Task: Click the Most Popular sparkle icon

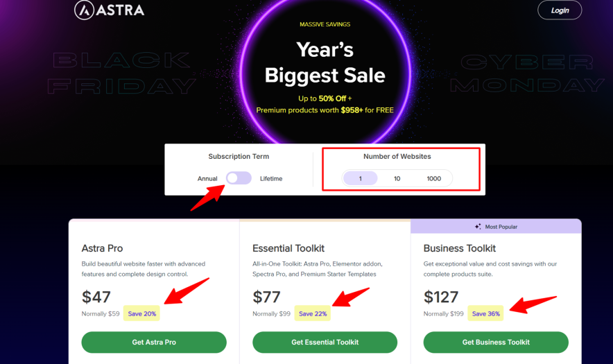Action: (478, 227)
